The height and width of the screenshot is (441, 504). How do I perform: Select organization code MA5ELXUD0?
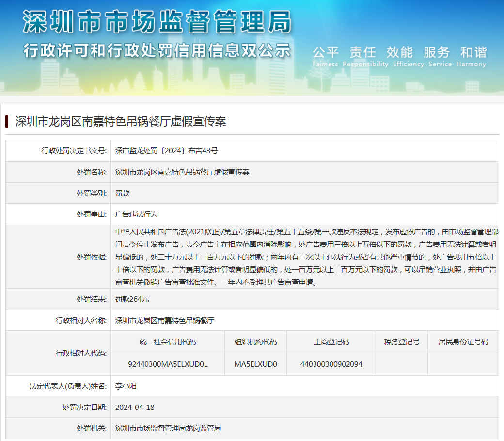(255, 364)
